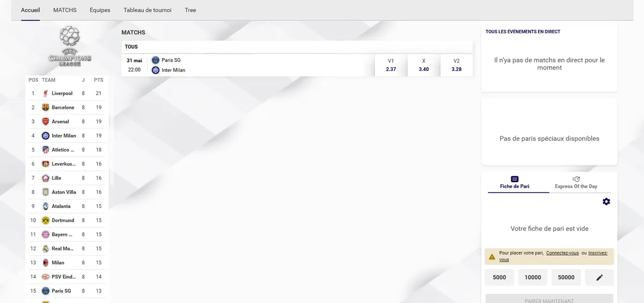Click the Champions League logo

[70, 47]
